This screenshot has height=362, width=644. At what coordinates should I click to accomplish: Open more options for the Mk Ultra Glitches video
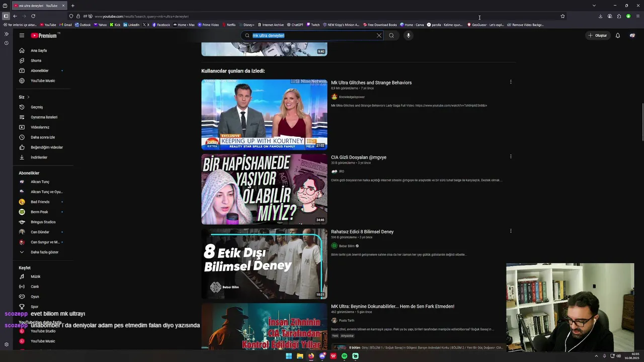[511, 81]
